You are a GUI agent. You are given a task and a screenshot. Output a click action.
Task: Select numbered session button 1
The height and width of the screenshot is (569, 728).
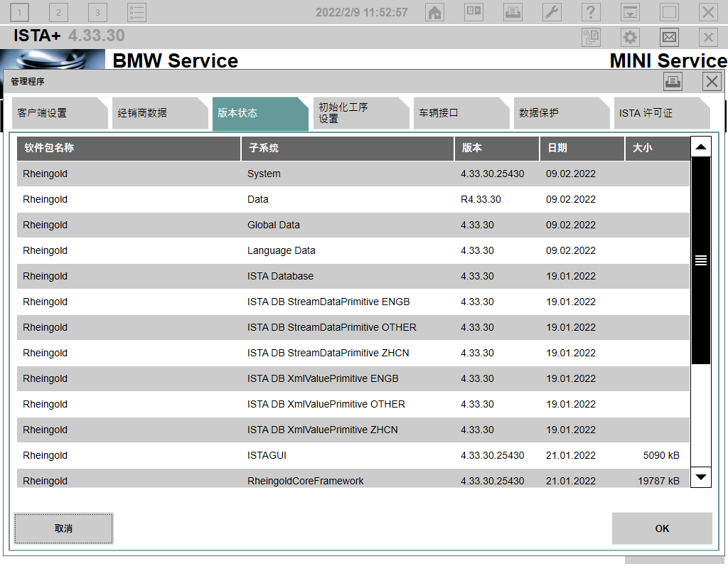pos(19,12)
